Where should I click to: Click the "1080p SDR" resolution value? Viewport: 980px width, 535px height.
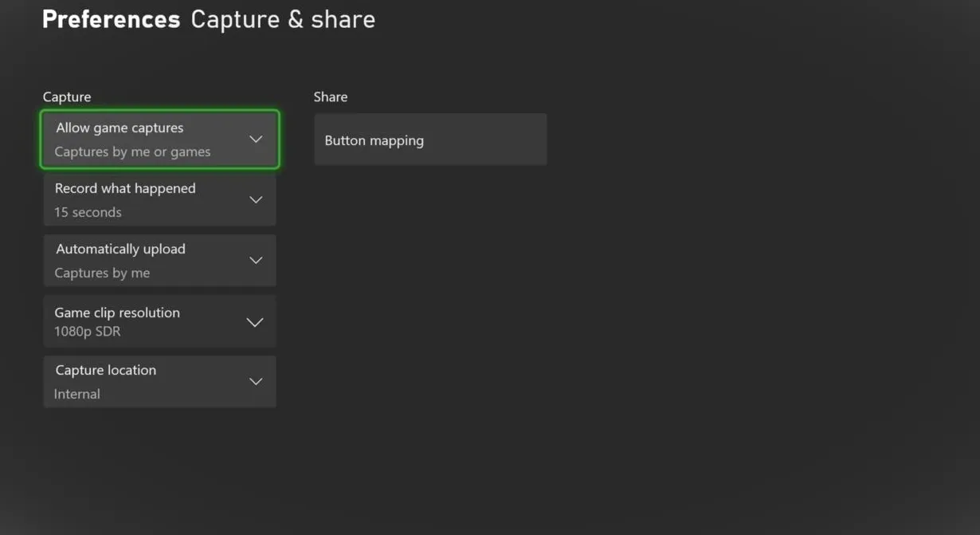[x=88, y=331]
